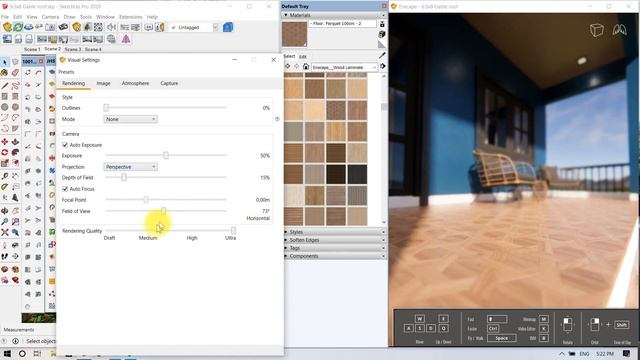Open the Details arrow menu in Materials
640x360 pixels.
tap(382, 66)
